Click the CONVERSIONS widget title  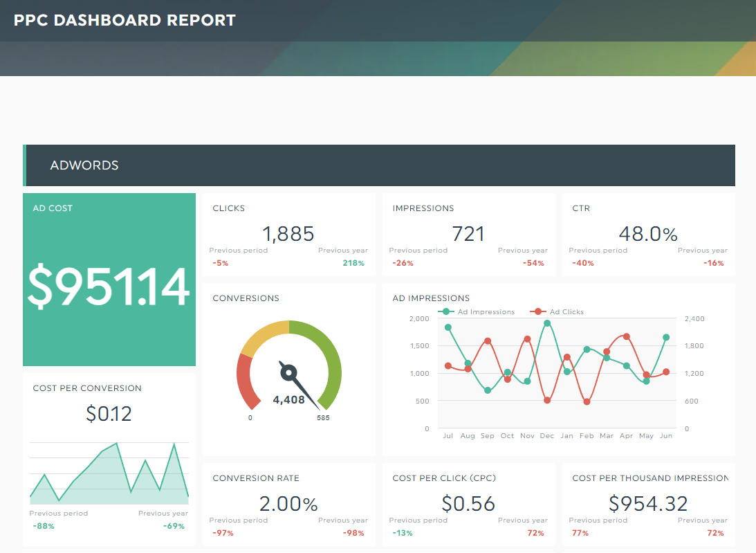[x=246, y=298]
